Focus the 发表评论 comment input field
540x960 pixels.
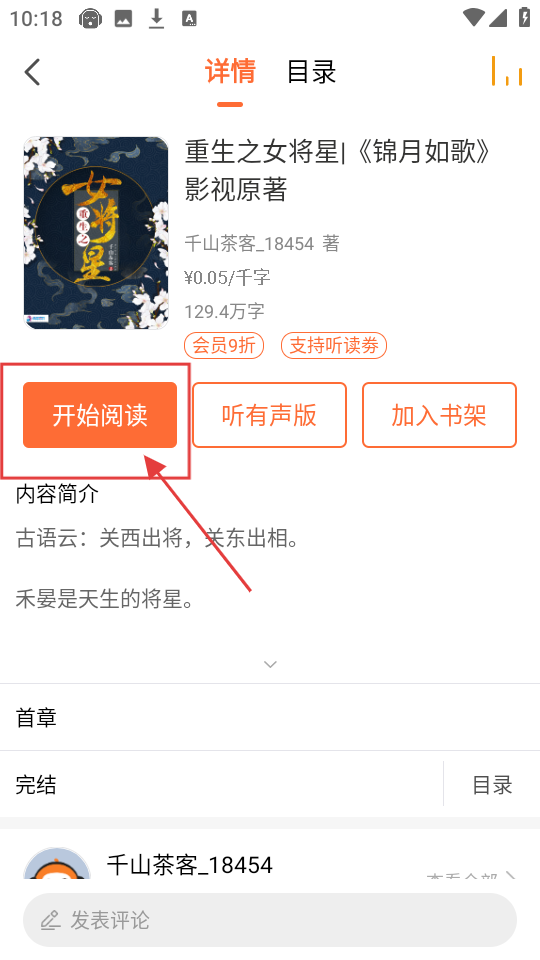(270, 920)
